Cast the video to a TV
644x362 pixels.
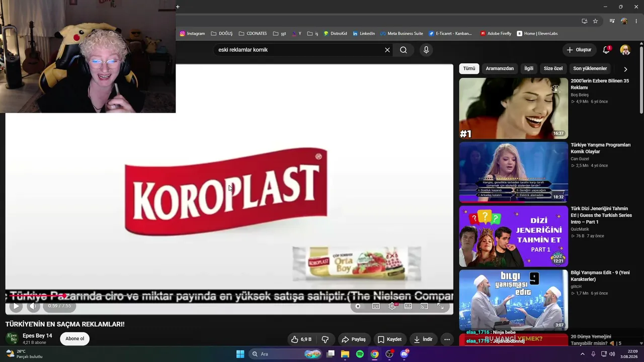point(424,306)
